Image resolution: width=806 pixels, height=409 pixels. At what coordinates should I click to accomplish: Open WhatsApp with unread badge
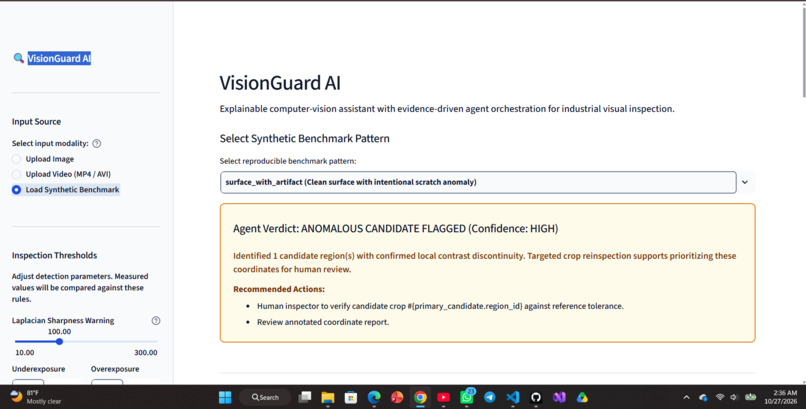tap(467, 397)
